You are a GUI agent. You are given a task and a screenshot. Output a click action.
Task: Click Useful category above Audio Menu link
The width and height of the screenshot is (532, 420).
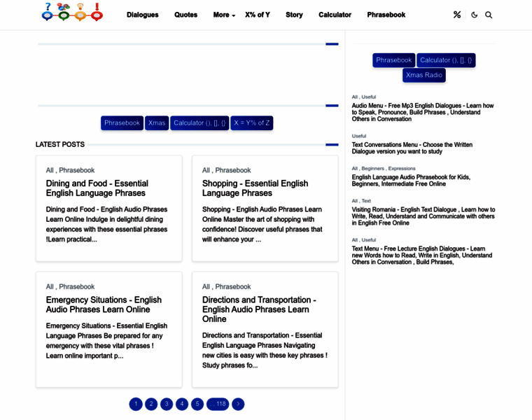pos(368,97)
